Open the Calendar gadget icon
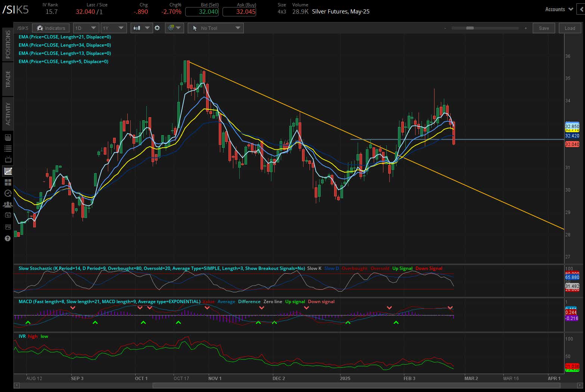The width and height of the screenshot is (585, 392). (x=7, y=215)
